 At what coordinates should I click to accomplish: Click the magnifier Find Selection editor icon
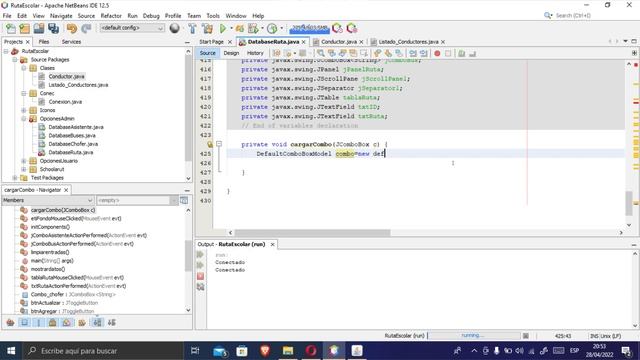click(321, 53)
